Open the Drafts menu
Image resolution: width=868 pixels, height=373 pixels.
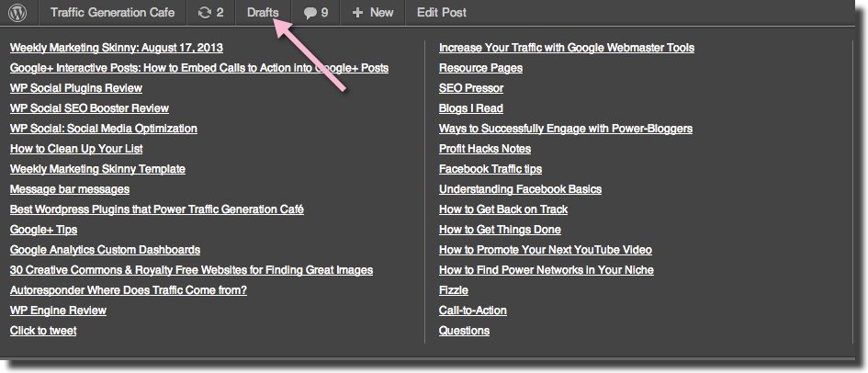[x=263, y=12]
